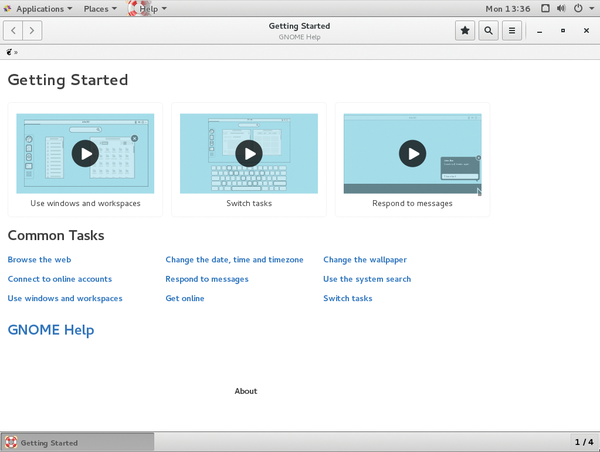Open Switch tasks link in Common Tasks

point(347,299)
